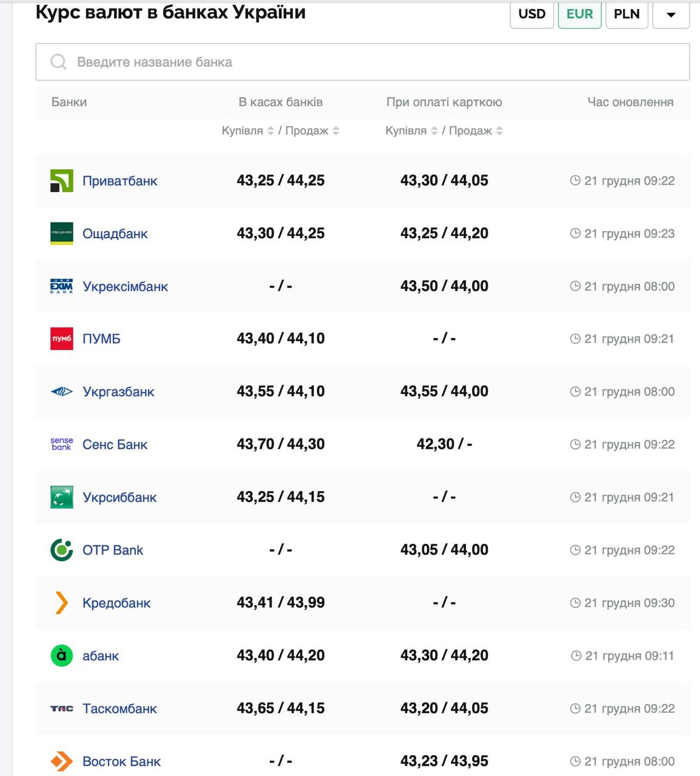Image resolution: width=700 pixels, height=776 pixels.
Task: Open the Укргазбанк bank link
Action: (x=118, y=392)
